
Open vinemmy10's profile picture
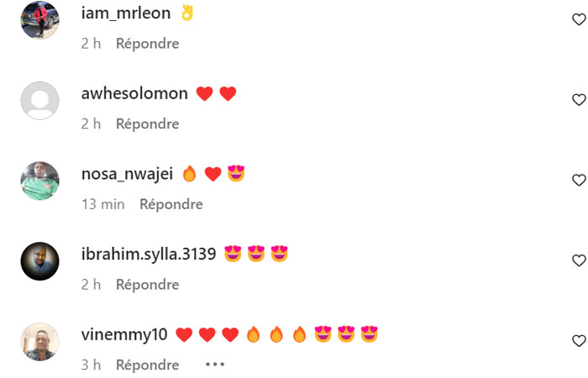coord(39,342)
